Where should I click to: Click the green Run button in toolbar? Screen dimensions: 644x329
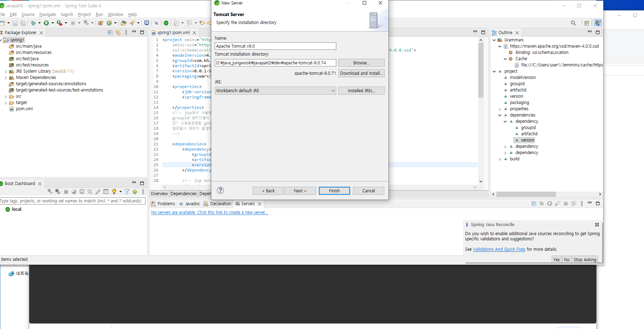pyautogui.click(x=46, y=23)
